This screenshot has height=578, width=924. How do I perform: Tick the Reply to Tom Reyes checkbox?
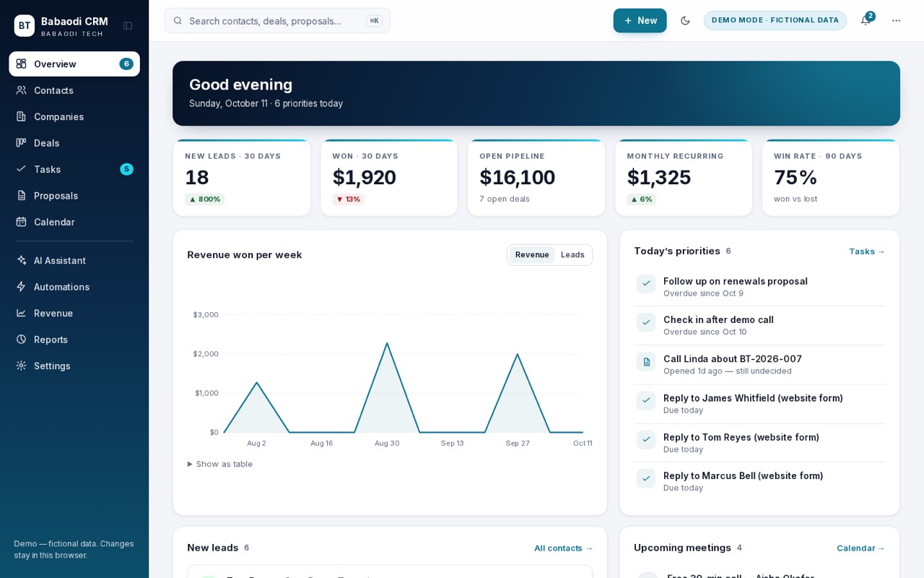(646, 440)
